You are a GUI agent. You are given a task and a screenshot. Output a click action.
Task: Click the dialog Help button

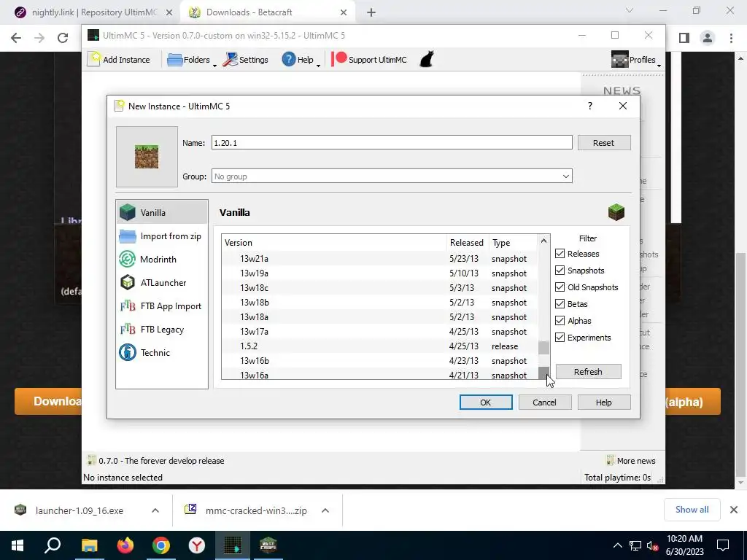[603, 402]
